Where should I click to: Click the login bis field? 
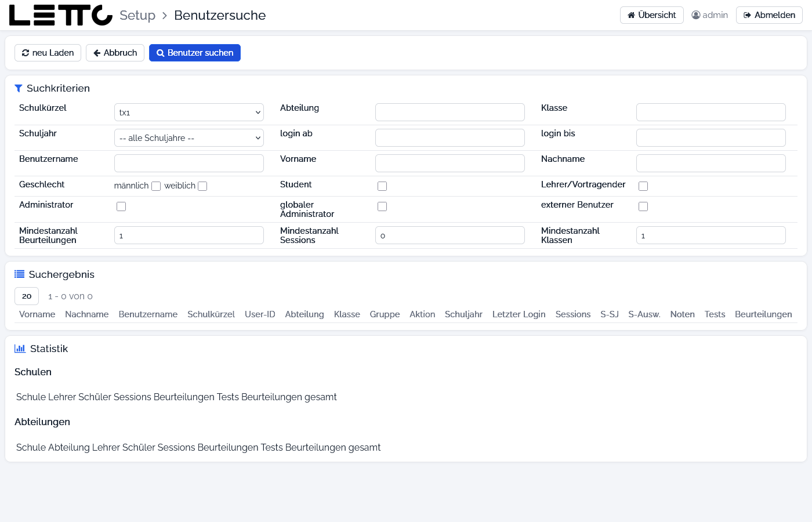[711, 138]
